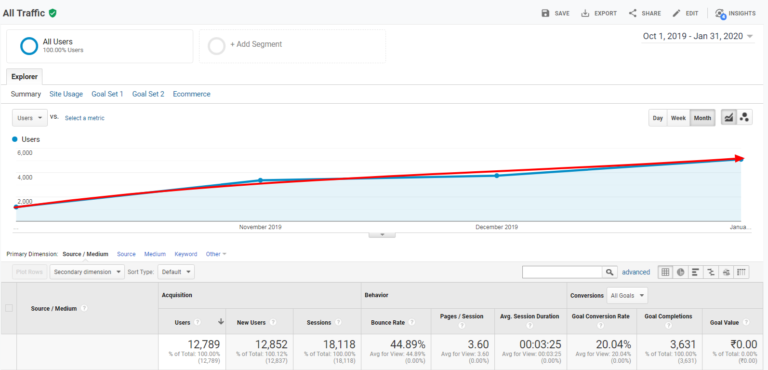The height and width of the screenshot is (370, 768).
Task: Select the Term cloud view icon
Action: click(x=726, y=272)
